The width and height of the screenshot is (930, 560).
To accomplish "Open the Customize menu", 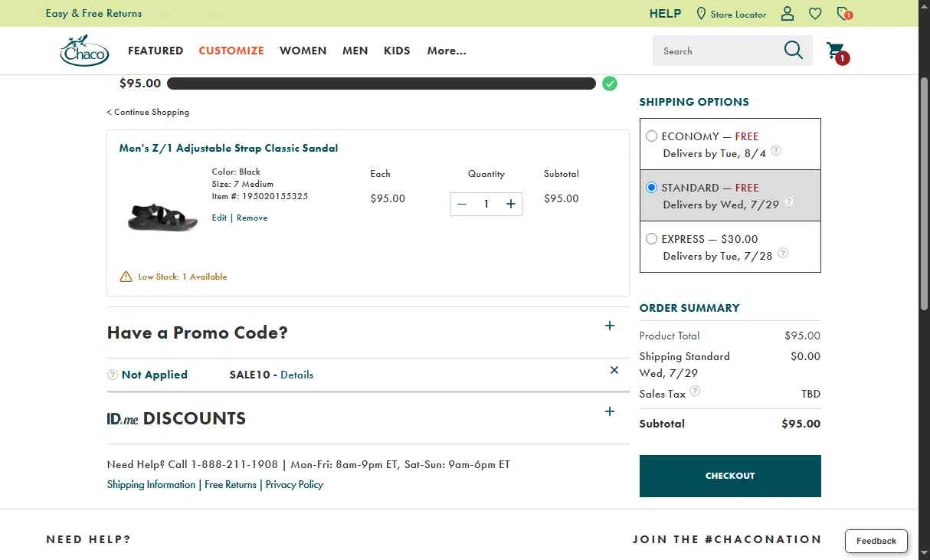I will [x=231, y=51].
